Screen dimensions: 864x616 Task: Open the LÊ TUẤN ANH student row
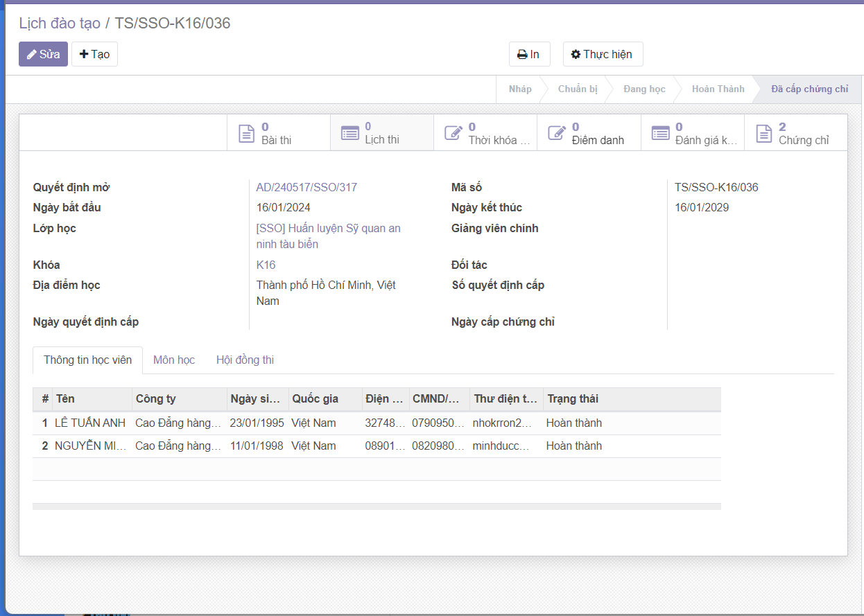pos(90,423)
